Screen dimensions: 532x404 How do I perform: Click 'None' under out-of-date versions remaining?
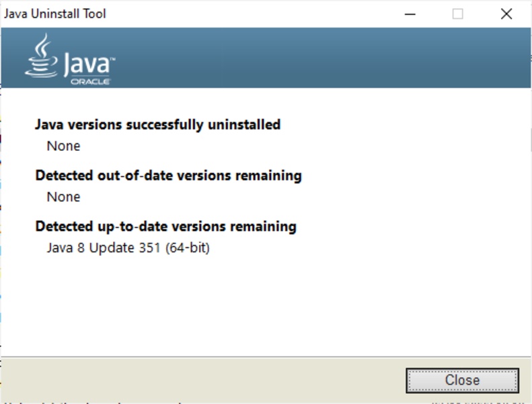click(x=63, y=197)
